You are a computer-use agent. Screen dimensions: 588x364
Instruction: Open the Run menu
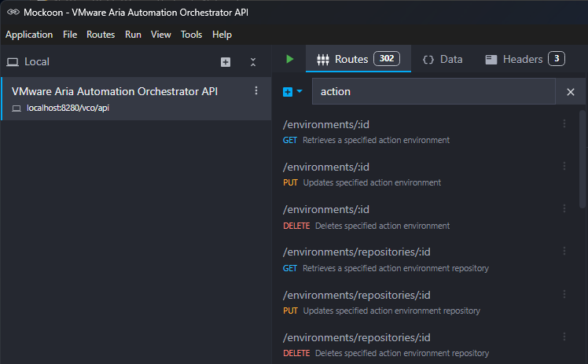pyautogui.click(x=133, y=35)
